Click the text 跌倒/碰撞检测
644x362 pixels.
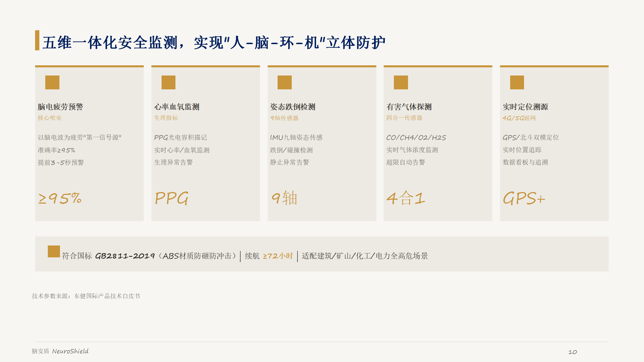click(291, 150)
